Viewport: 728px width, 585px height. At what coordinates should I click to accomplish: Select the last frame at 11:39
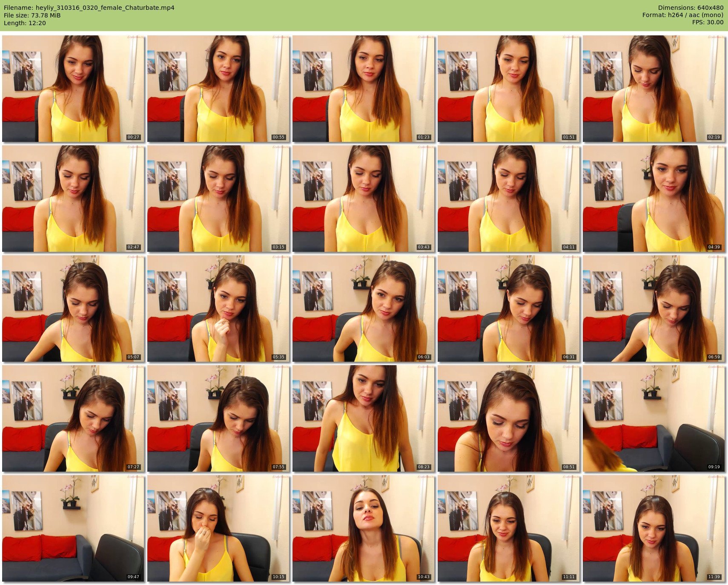click(654, 528)
